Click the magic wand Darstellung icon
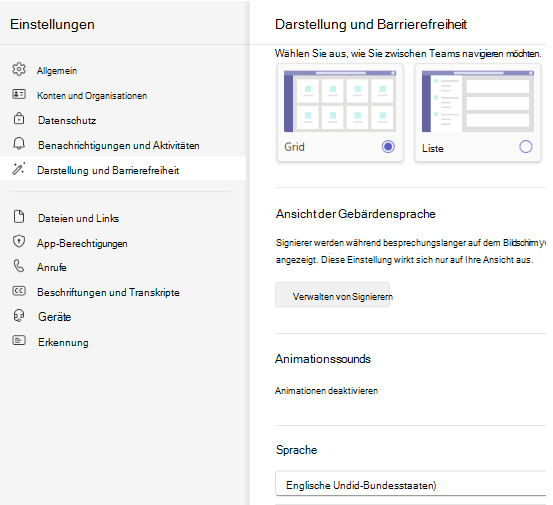This screenshot has width=553, height=505. pos(19,168)
